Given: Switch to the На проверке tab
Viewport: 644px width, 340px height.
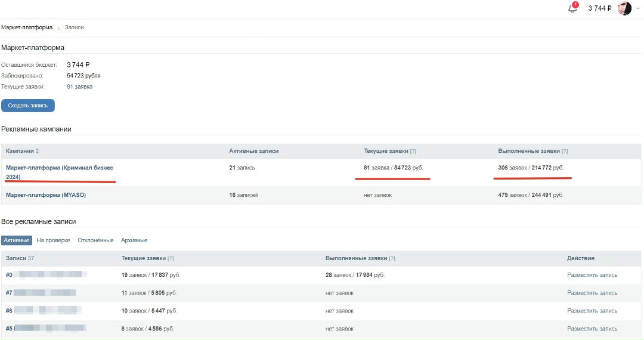Looking at the screenshot, I should (x=54, y=240).
